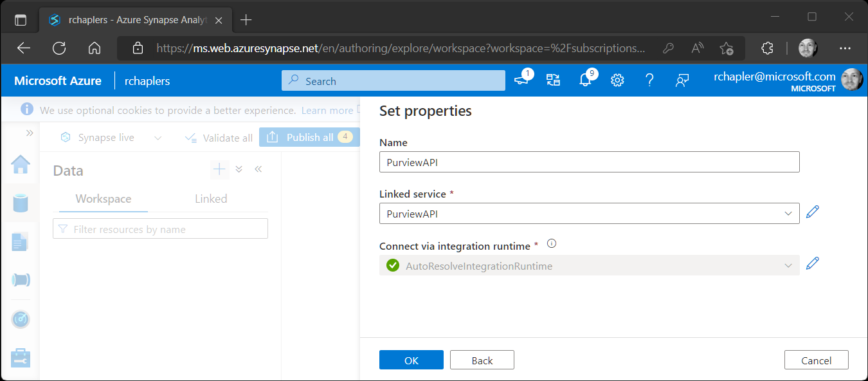Open the integration runtime dropdown
The width and height of the screenshot is (868, 381).
589,265
